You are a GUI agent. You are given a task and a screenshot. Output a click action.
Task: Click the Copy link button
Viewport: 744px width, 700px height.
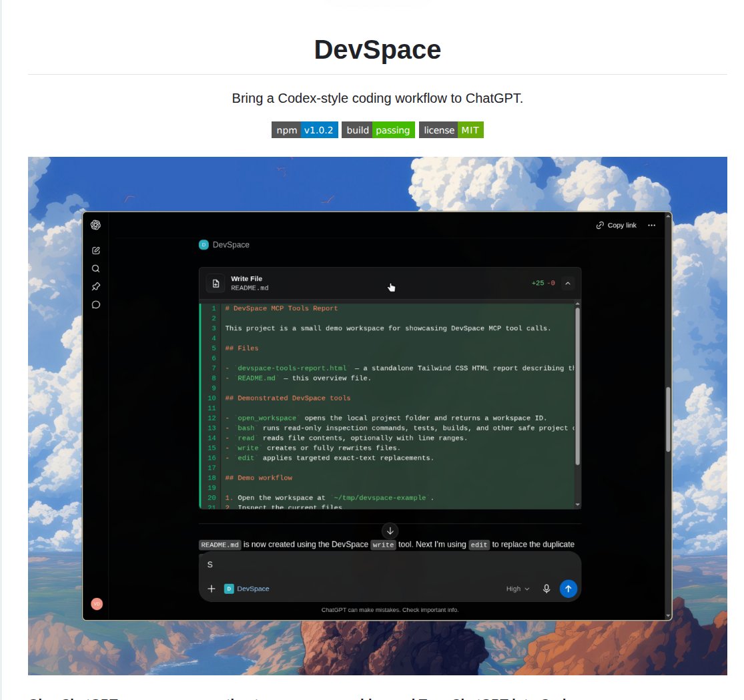(x=617, y=226)
